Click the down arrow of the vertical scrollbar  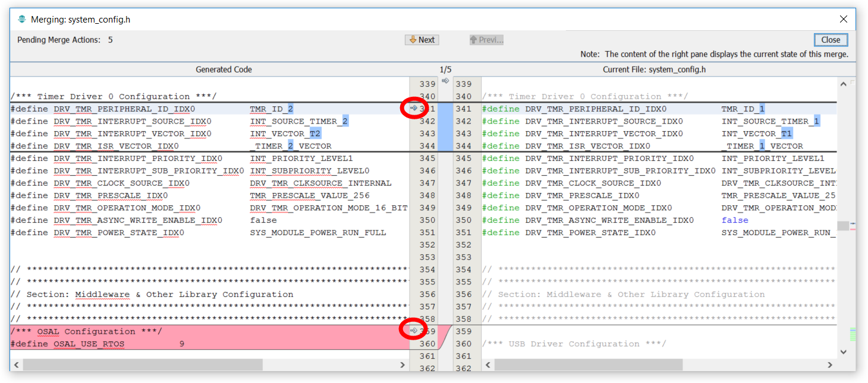pyautogui.click(x=843, y=352)
